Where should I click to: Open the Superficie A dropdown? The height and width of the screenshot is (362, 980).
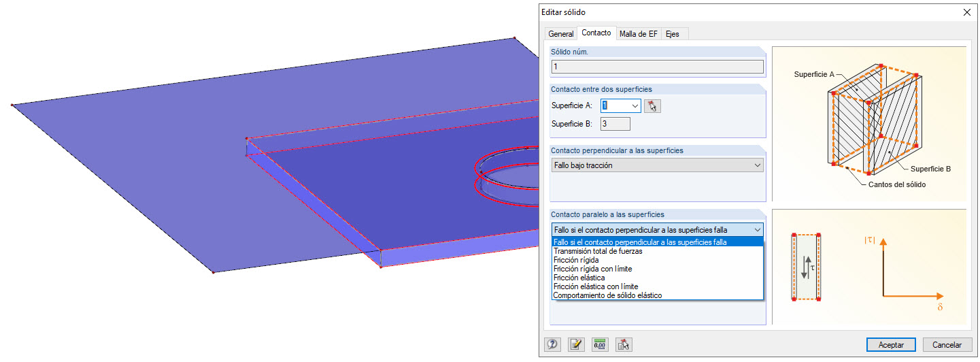point(635,105)
